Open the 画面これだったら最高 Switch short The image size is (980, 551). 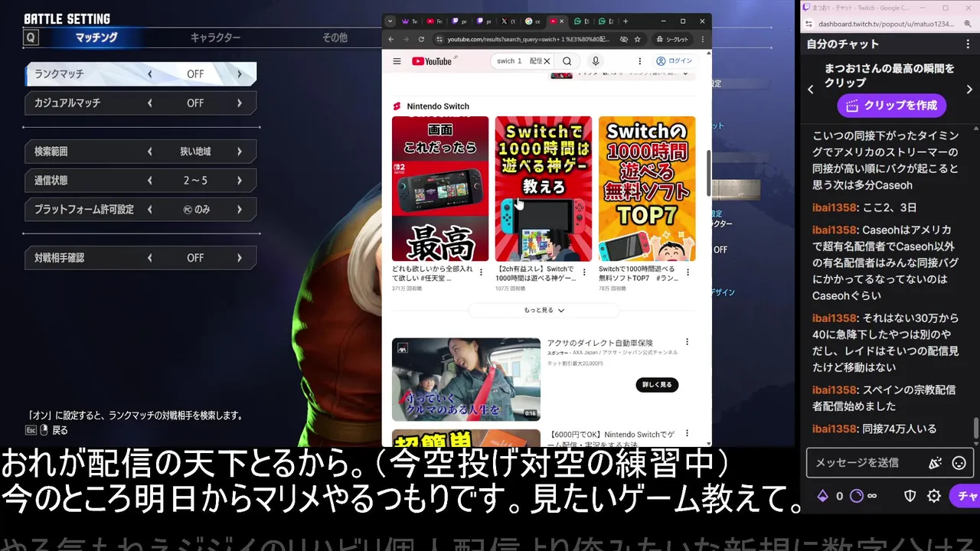pyautogui.click(x=440, y=188)
